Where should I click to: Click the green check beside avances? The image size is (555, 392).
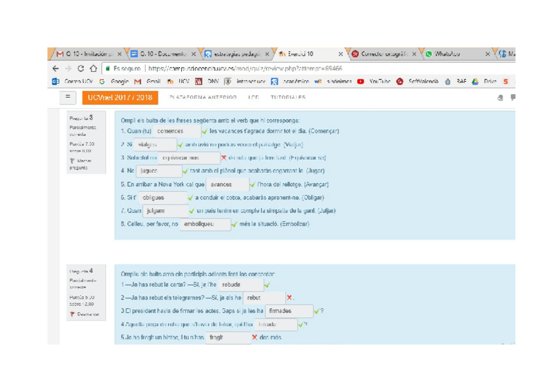click(x=253, y=185)
